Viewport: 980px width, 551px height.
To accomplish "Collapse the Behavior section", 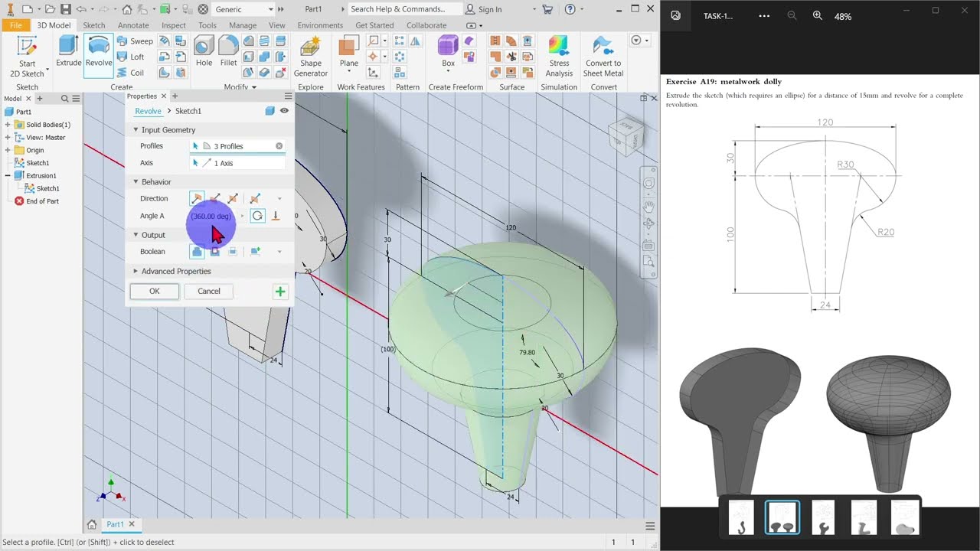I will [x=136, y=182].
